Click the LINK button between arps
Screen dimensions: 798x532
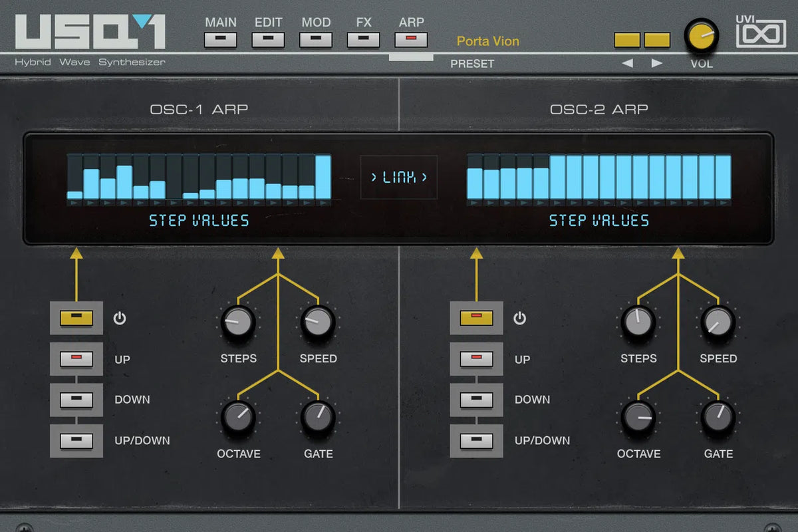[399, 177]
